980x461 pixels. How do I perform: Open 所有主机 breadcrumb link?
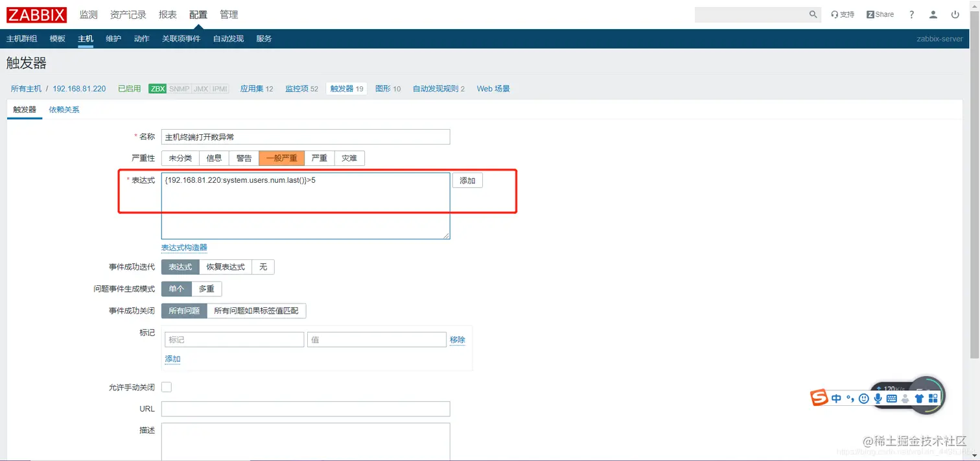tap(26, 89)
